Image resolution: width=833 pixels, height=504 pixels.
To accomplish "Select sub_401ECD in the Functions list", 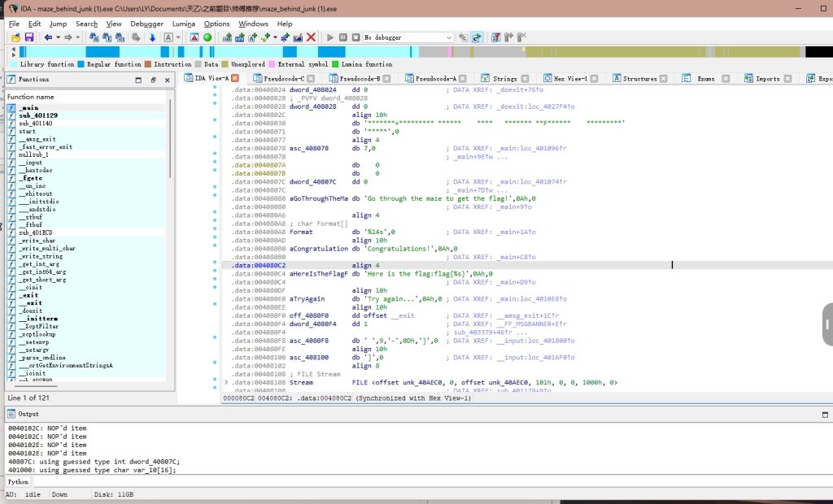I will [35, 232].
